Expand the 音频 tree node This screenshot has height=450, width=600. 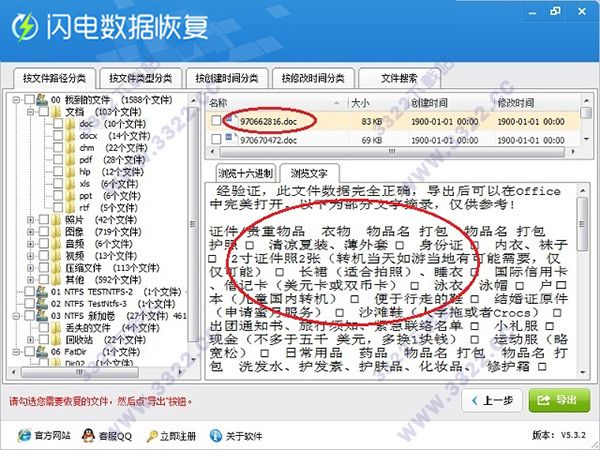[x=30, y=244]
